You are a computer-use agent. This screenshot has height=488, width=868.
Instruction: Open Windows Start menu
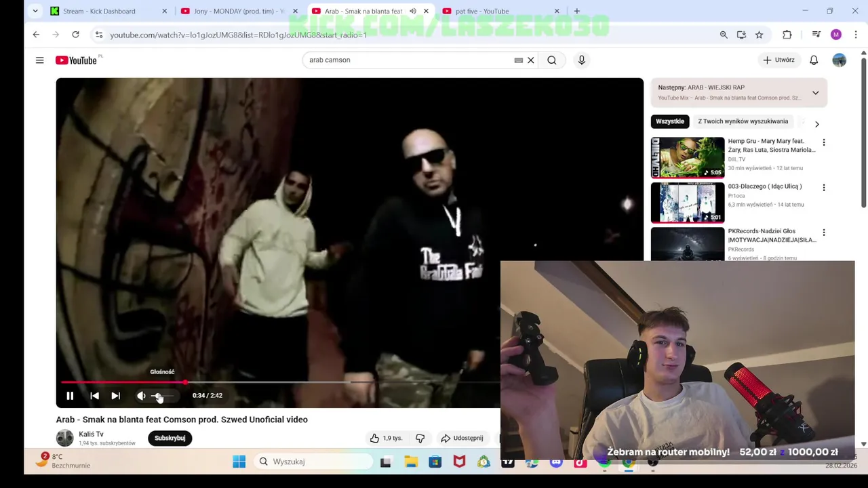point(239,462)
